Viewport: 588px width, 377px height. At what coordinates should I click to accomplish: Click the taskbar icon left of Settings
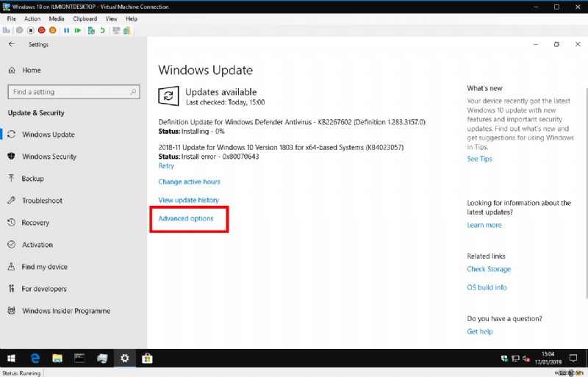[x=102, y=359]
